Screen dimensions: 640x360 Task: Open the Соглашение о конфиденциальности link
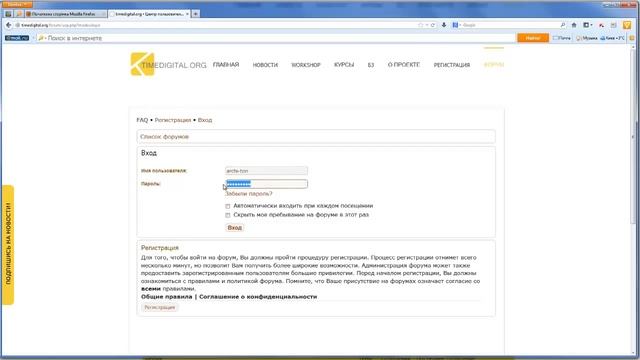point(258,297)
